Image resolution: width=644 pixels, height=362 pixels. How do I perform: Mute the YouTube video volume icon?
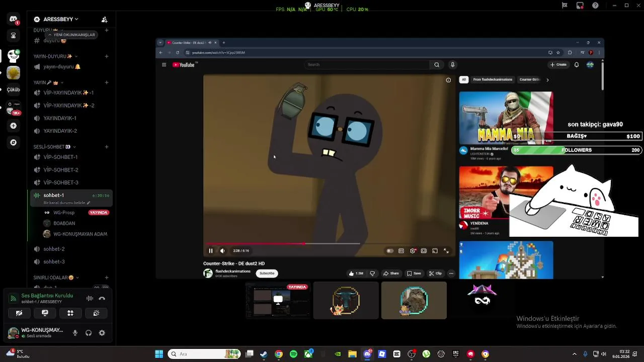click(222, 251)
